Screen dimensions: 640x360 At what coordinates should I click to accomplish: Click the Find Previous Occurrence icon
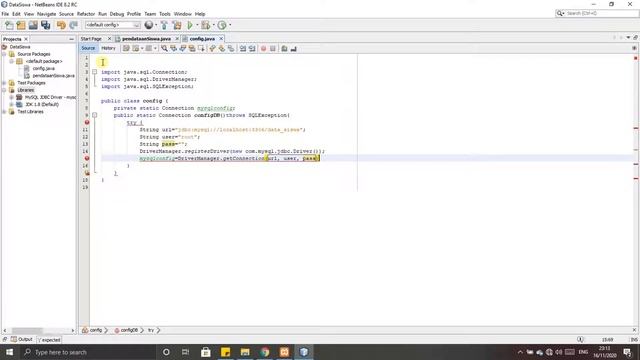point(173,49)
